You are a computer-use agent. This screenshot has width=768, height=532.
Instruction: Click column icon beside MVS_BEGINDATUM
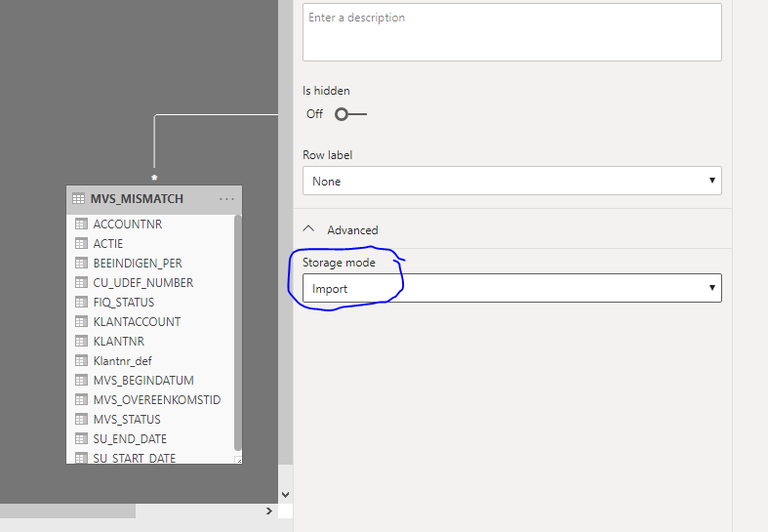click(x=81, y=380)
